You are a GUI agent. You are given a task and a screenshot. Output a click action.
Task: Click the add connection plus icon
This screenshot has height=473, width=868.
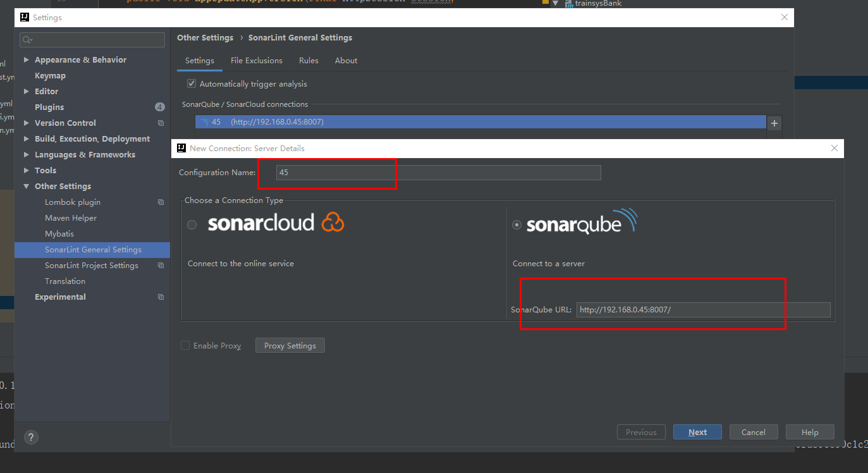tap(774, 123)
